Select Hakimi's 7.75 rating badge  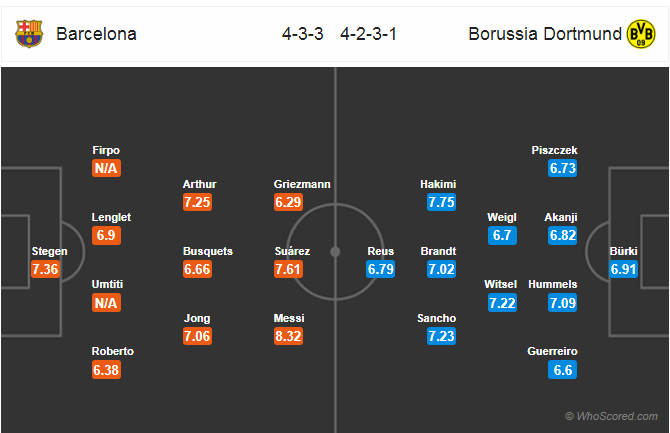[441, 202]
